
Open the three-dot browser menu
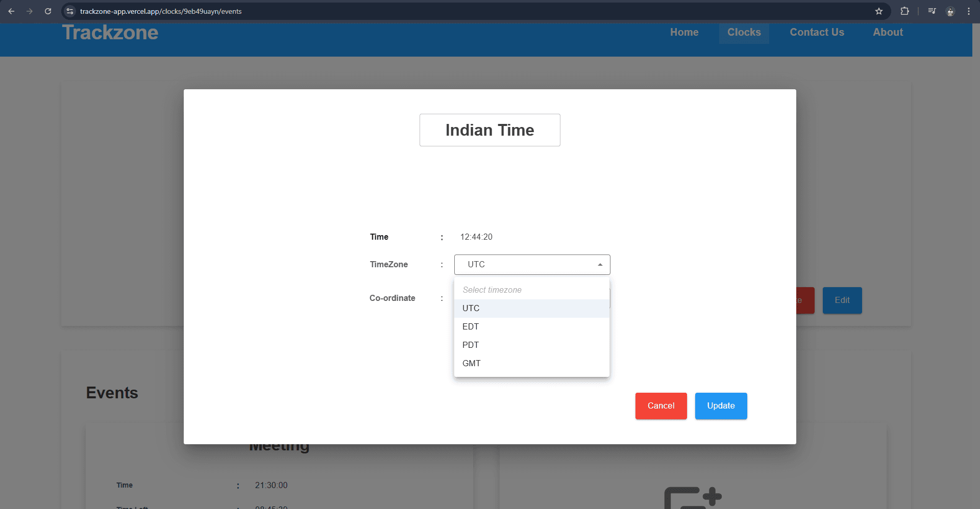click(x=969, y=11)
